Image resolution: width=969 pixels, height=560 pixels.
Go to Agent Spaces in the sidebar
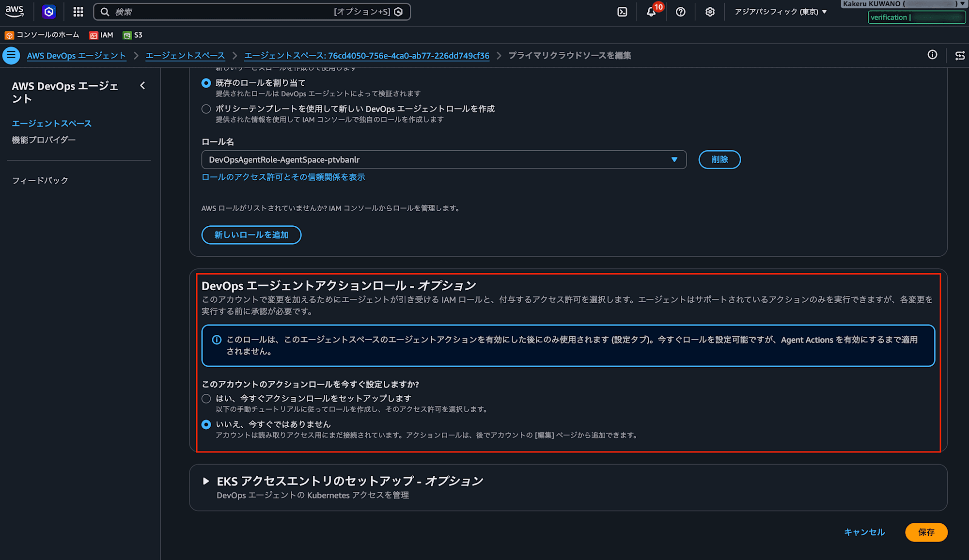pyautogui.click(x=52, y=124)
